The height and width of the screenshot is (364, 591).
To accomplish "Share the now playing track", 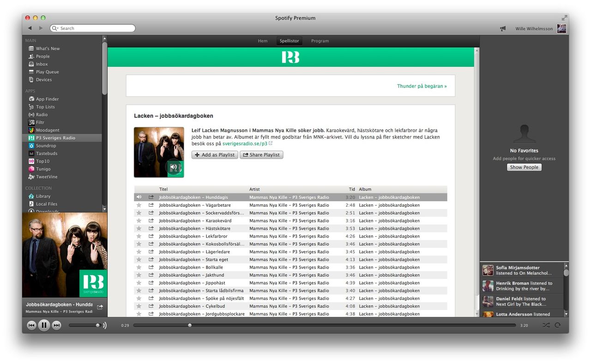I will click(x=100, y=307).
